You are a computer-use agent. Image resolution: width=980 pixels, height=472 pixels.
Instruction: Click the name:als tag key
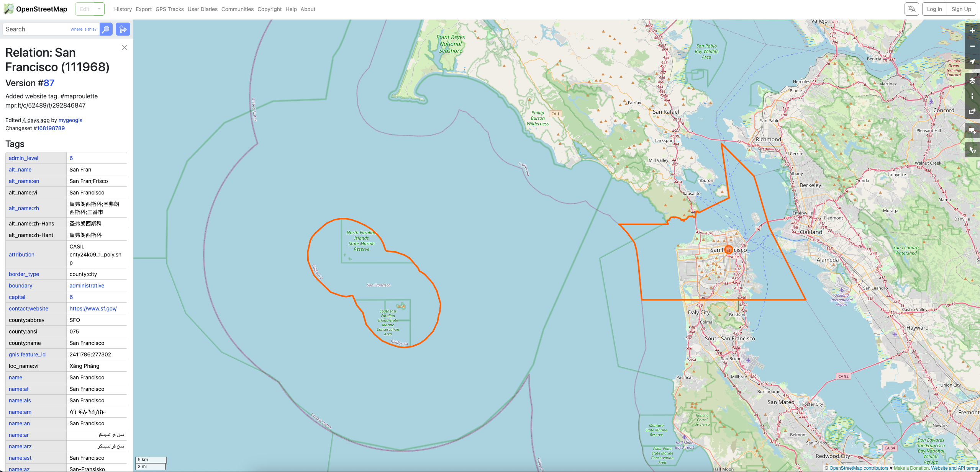(x=20, y=400)
